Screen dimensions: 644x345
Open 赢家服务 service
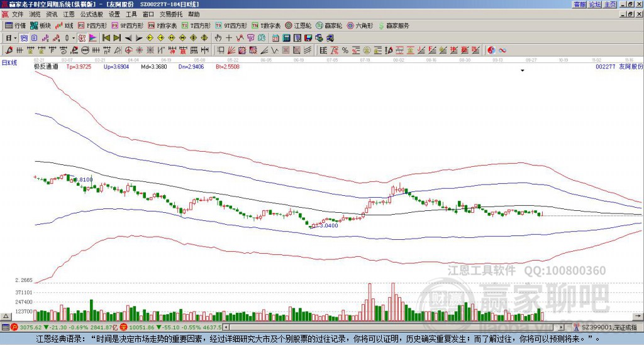394,25
